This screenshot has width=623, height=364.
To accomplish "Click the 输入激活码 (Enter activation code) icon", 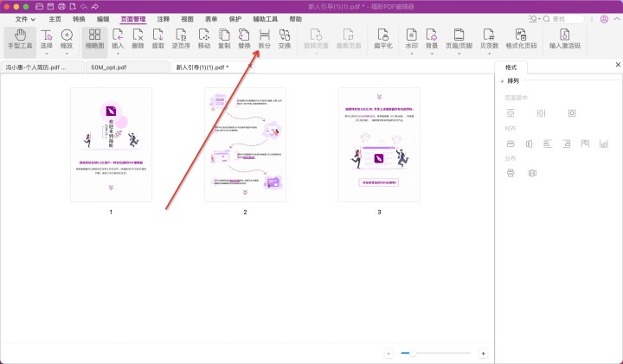I will click(x=565, y=38).
